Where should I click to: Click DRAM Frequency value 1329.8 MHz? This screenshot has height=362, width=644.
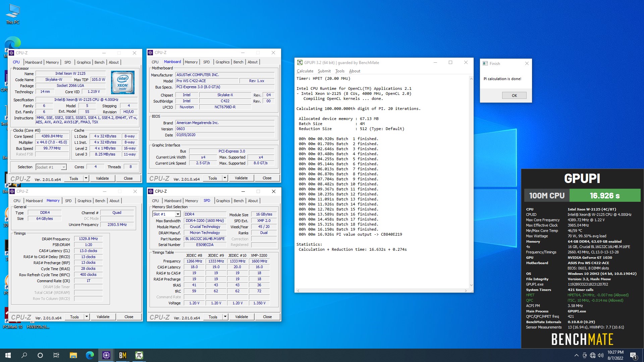(x=88, y=239)
